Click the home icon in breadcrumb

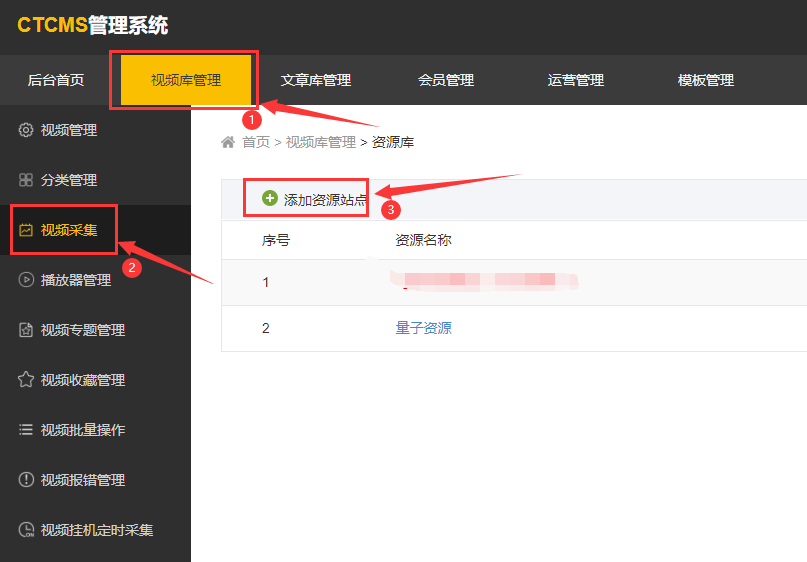(228, 142)
